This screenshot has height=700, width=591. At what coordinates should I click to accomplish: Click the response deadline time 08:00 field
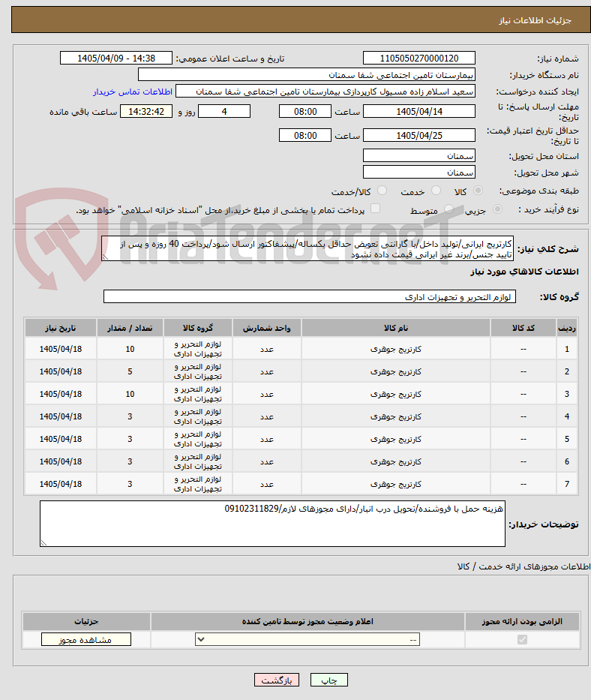pos(305,112)
